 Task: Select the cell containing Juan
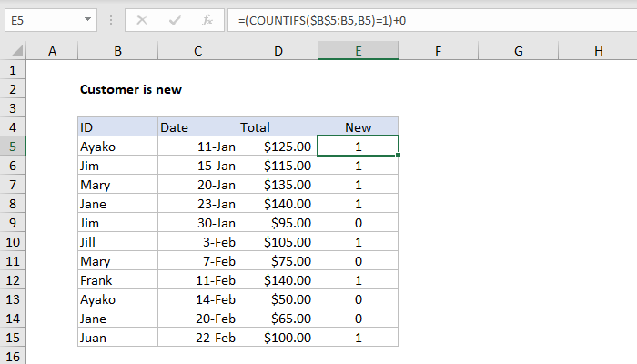click(x=117, y=337)
